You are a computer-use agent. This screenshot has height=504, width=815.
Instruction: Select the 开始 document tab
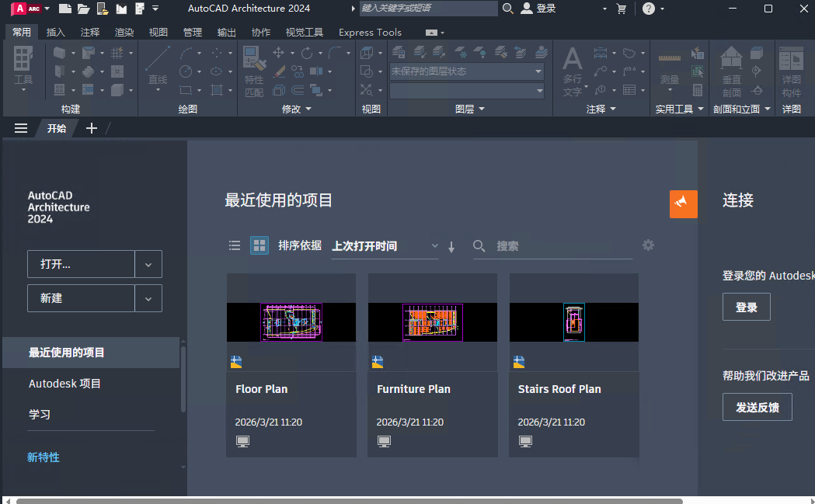point(57,128)
